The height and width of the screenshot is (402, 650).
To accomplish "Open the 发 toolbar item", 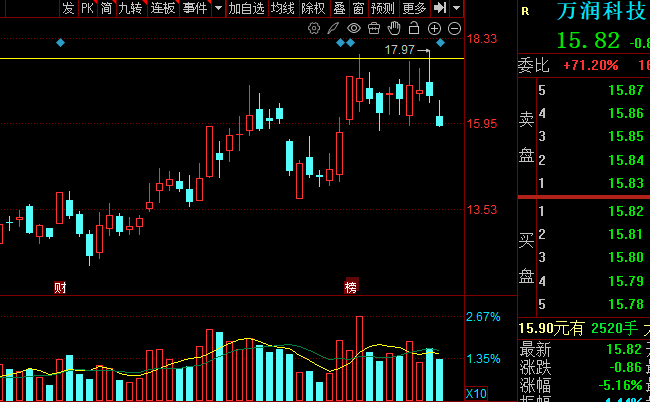I will 68,8.
